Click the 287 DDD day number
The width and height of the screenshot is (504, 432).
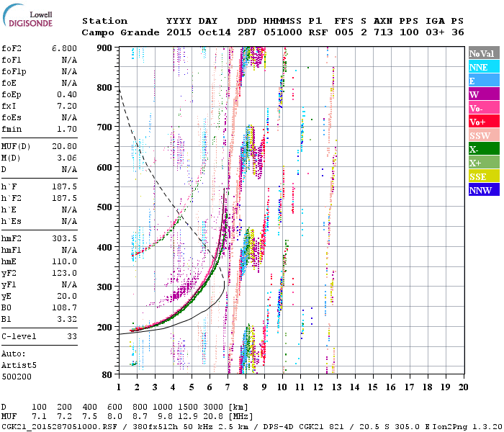click(247, 32)
